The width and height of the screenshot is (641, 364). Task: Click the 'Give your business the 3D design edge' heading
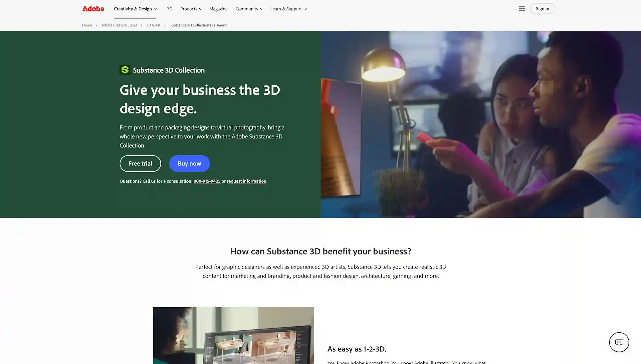200,99
